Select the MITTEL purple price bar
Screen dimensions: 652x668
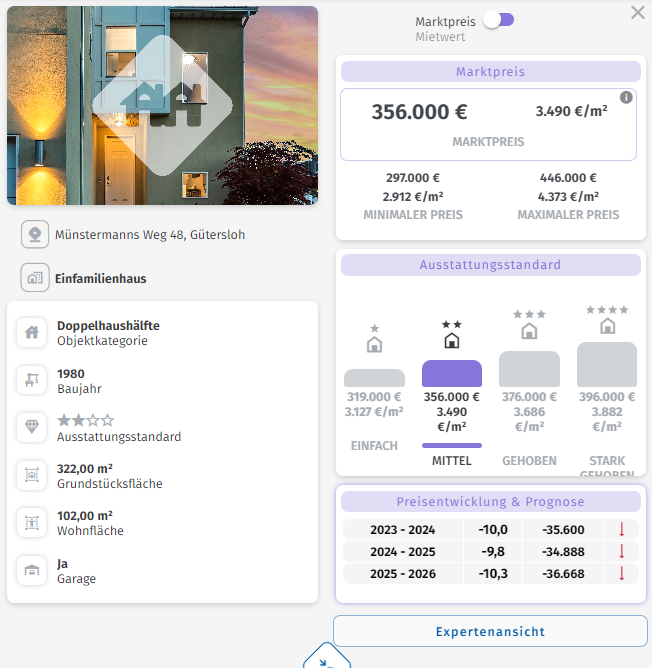pyautogui.click(x=452, y=373)
